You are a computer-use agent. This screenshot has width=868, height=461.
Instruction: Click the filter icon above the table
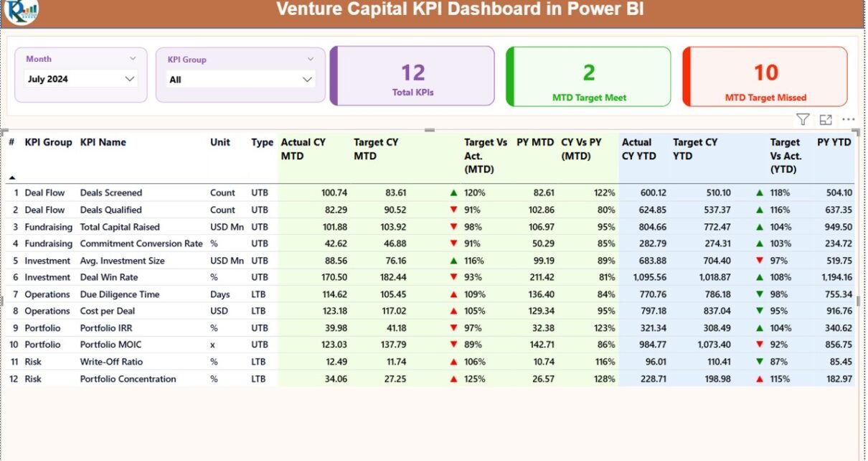pos(803,120)
